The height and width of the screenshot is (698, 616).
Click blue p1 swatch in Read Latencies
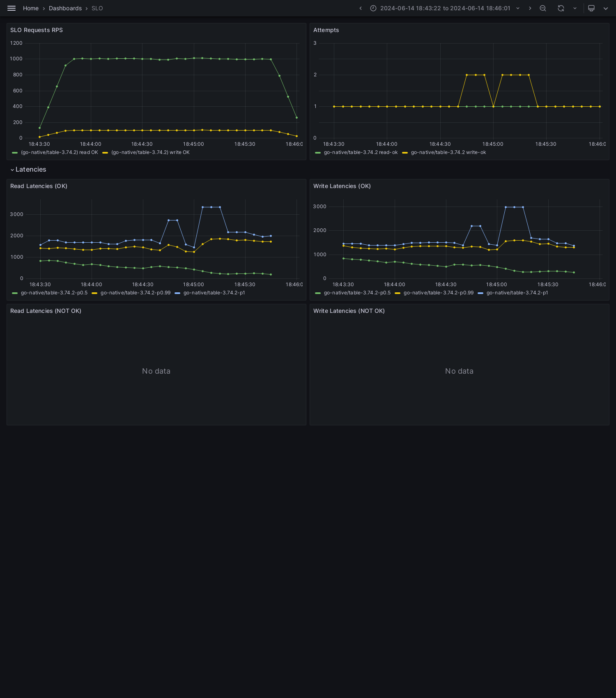pyautogui.click(x=177, y=293)
